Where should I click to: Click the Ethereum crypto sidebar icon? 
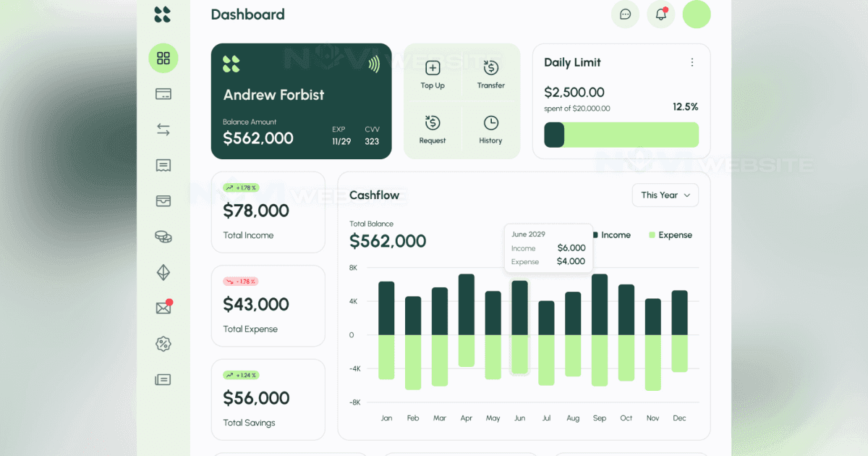pos(163,272)
